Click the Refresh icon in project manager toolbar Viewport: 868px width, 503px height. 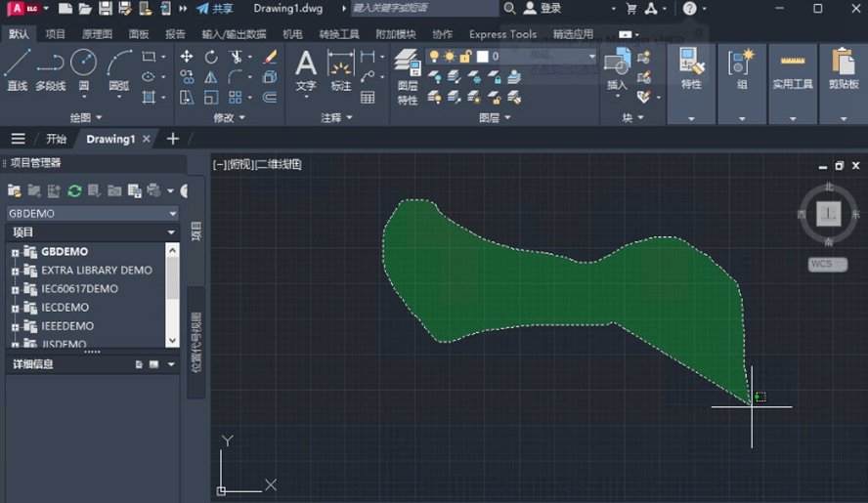click(74, 190)
